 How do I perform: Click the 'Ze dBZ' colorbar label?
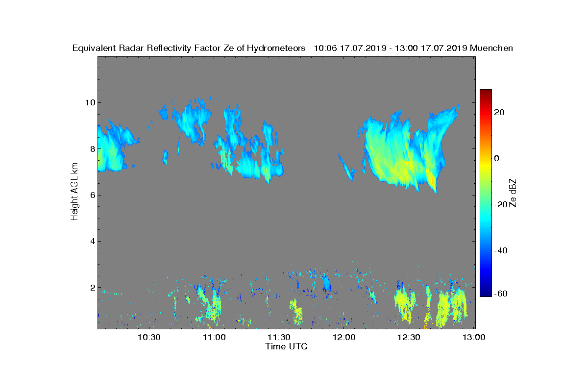(x=514, y=193)
